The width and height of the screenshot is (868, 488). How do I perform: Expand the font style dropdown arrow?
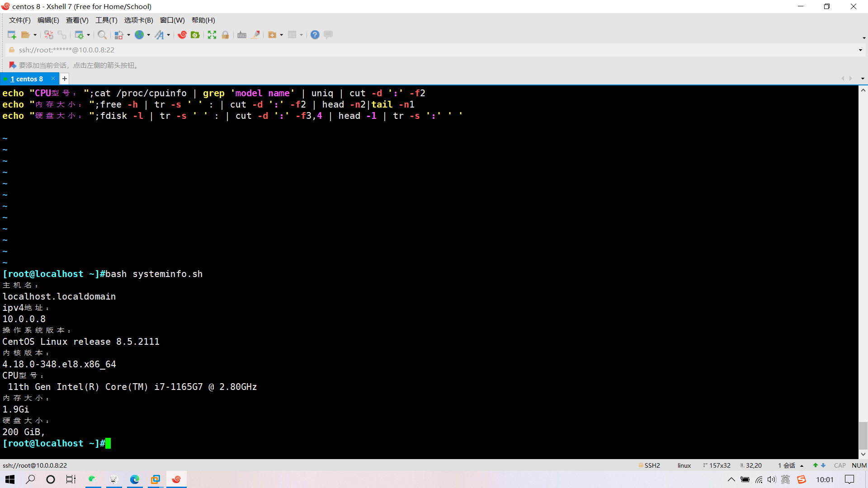pos(169,35)
